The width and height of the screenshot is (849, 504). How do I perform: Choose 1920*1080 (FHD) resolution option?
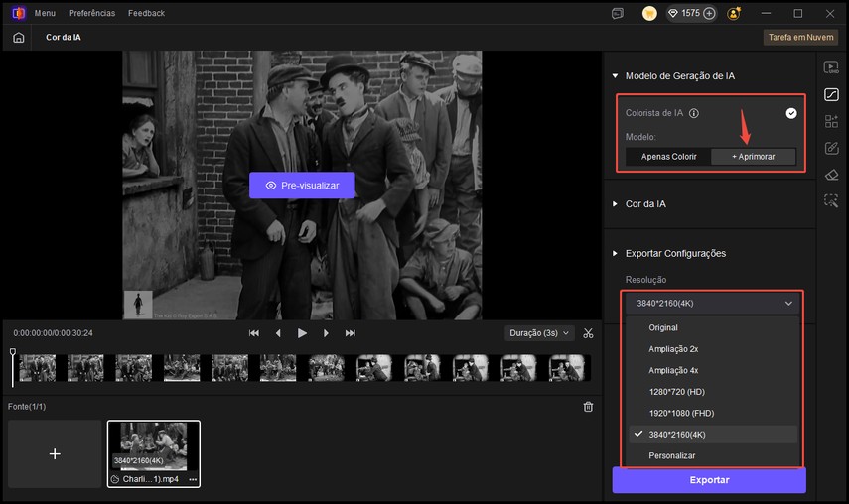tap(680, 413)
